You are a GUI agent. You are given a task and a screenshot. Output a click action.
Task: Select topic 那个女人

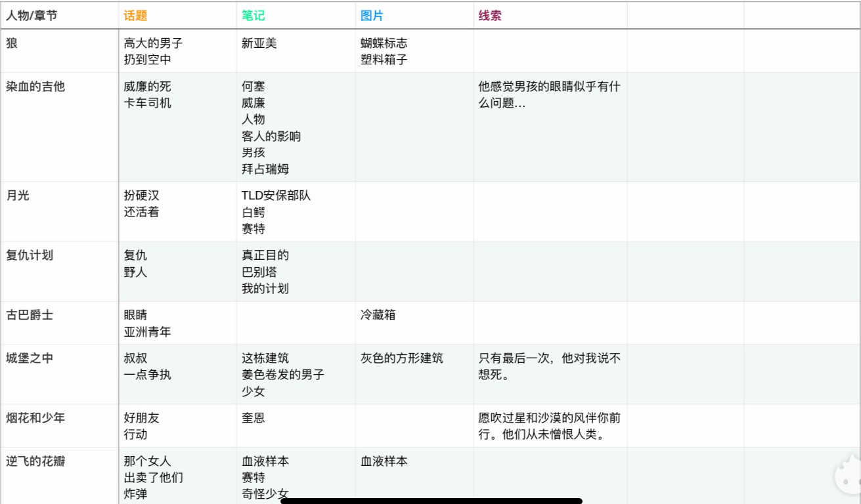147,461
